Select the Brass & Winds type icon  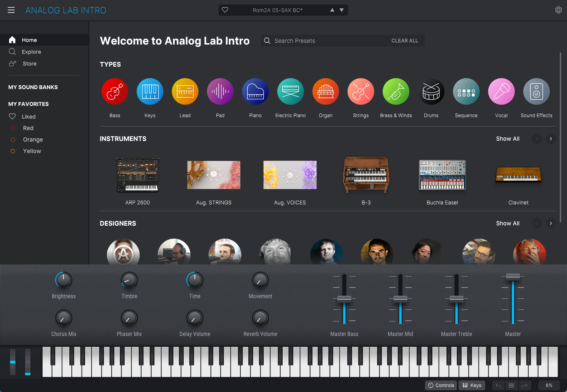[396, 91]
